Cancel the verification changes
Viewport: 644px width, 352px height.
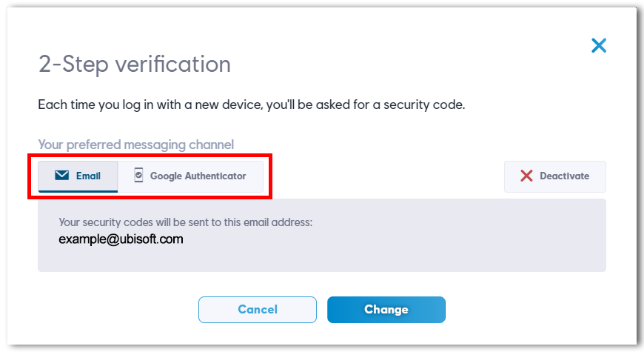click(258, 310)
